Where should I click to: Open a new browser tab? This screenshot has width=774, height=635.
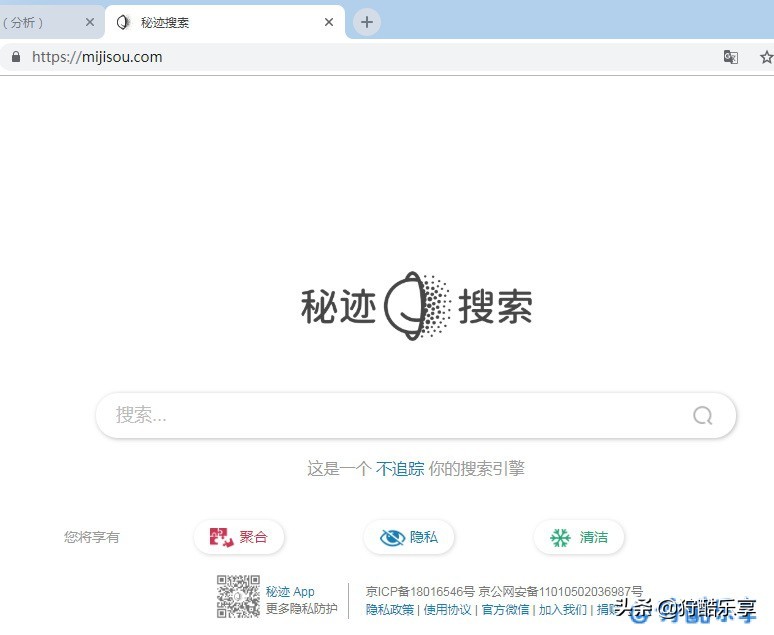(367, 22)
